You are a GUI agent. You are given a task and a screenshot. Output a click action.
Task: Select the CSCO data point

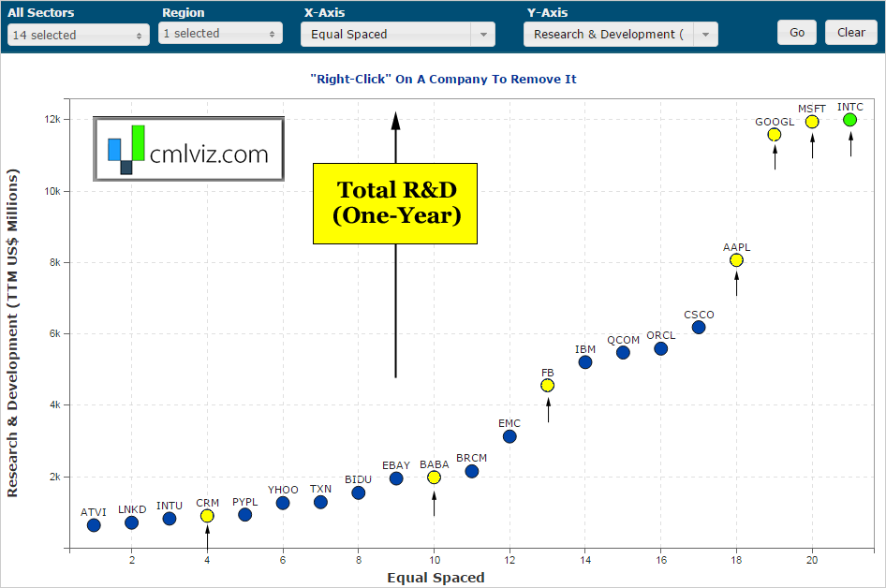click(699, 327)
